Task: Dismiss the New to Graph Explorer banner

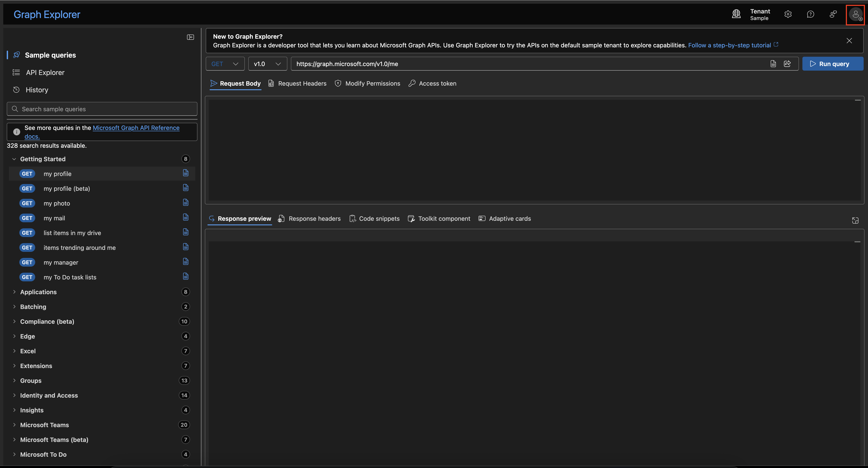Action: coord(849,41)
